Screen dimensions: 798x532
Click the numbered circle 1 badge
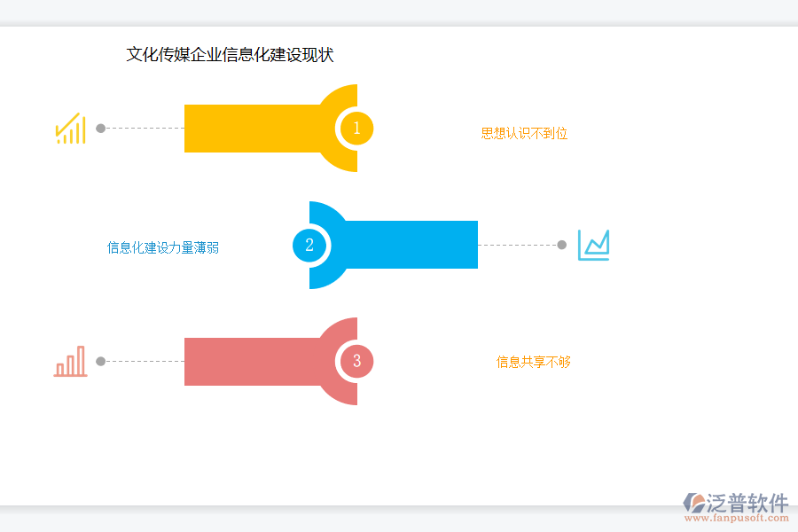(x=356, y=129)
